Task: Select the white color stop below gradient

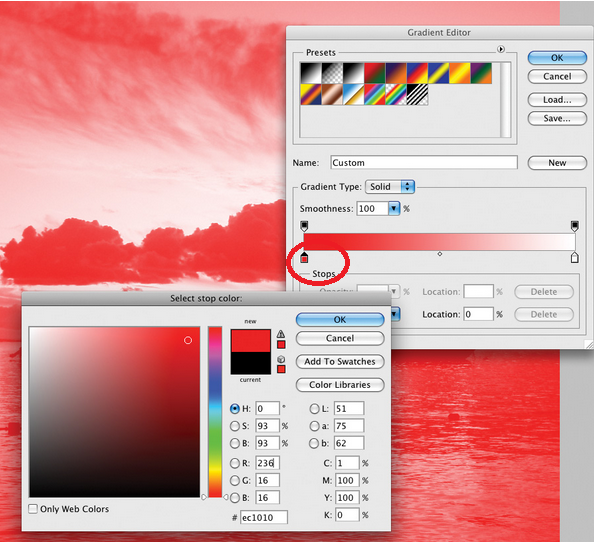Action: tap(575, 257)
